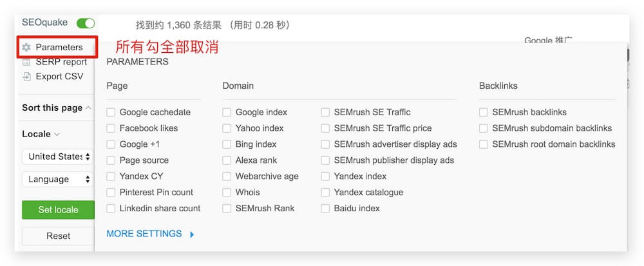Open the Language dropdown
644x266 pixels.
[x=58, y=179]
